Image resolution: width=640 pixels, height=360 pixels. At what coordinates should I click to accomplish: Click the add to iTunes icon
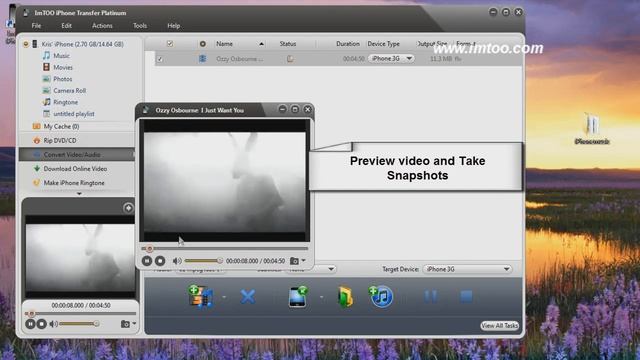pyautogui.click(x=381, y=296)
